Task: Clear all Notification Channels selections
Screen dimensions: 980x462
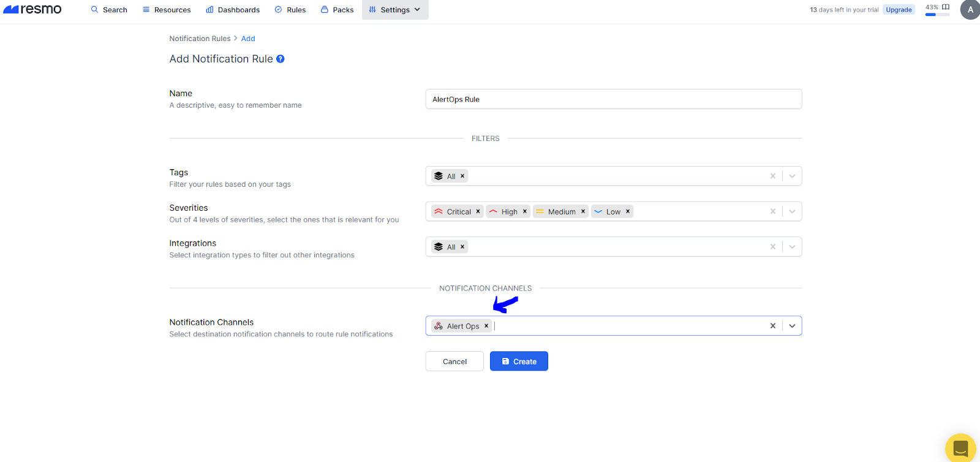Action: pos(773,326)
